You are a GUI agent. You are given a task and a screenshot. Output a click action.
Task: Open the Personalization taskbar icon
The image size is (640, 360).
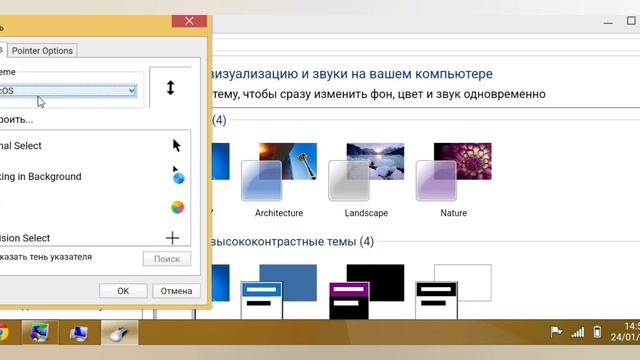tap(39, 333)
